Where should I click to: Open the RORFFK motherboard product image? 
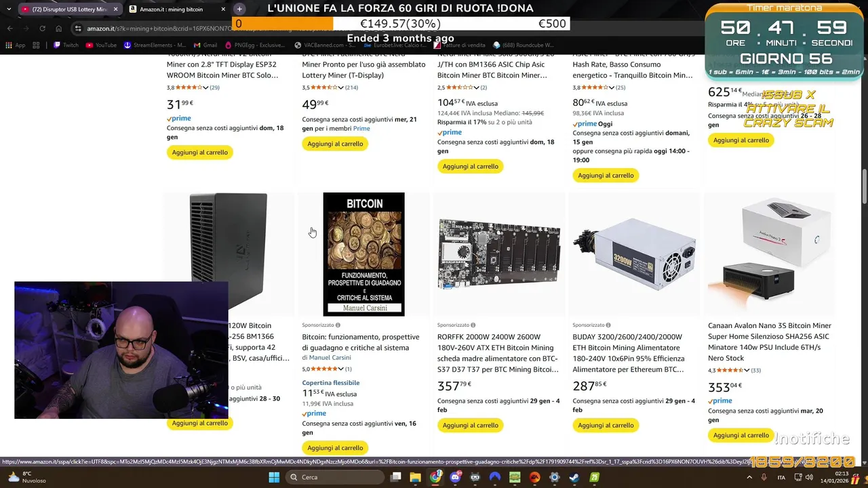click(499, 254)
